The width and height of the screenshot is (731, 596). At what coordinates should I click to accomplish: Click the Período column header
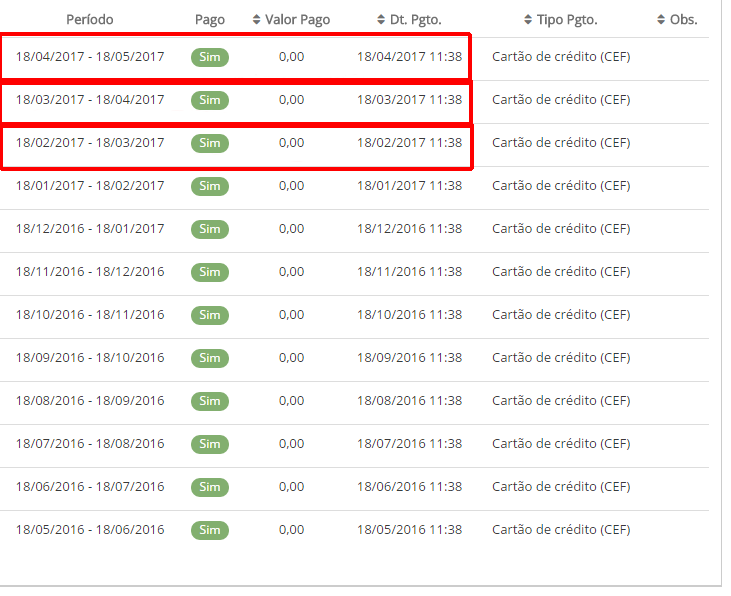click(x=90, y=20)
